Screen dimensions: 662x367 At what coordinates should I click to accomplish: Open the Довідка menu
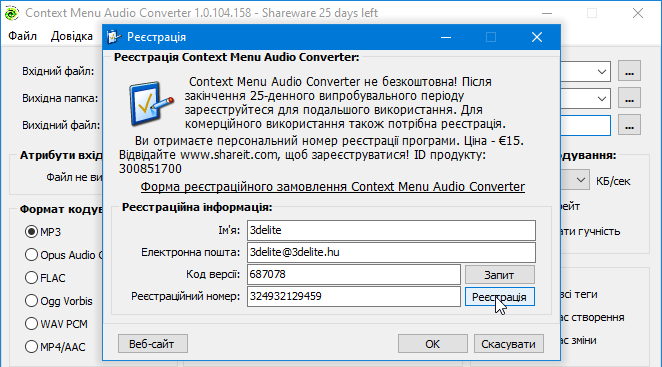72,36
